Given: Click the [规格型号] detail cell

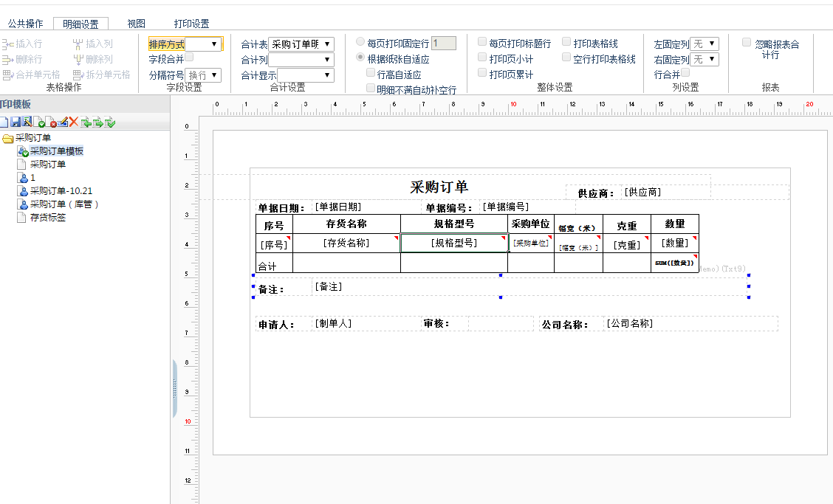Looking at the screenshot, I should pos(454,244).
